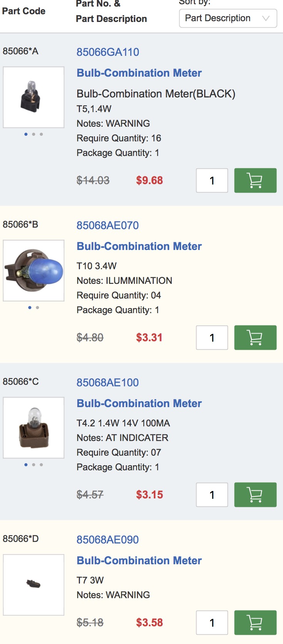Screen dimensions: 283x644
Task: View T7 3W bulb thumbnail image
Action: (x=33, y=585)
